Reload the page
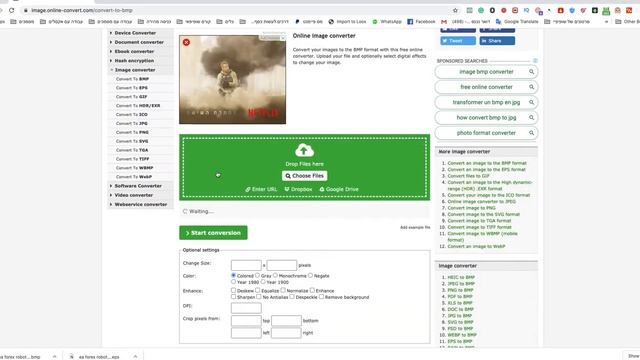 point(11,10)
